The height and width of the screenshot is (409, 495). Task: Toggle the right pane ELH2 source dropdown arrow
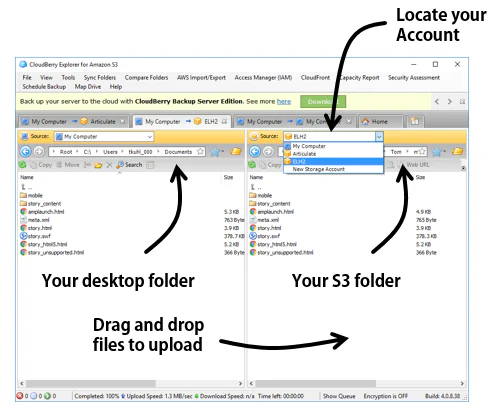click(379, 137)
